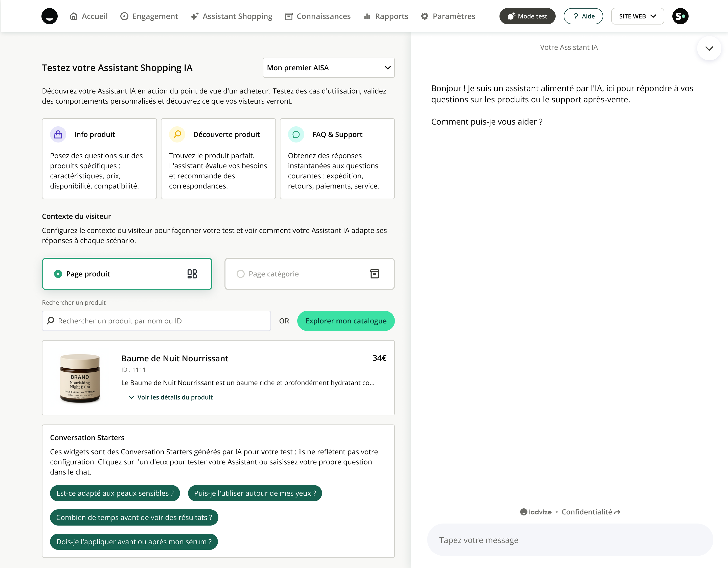
Task: Click the Découverte produit magnifier icon
Action: (x=177, y=134)
